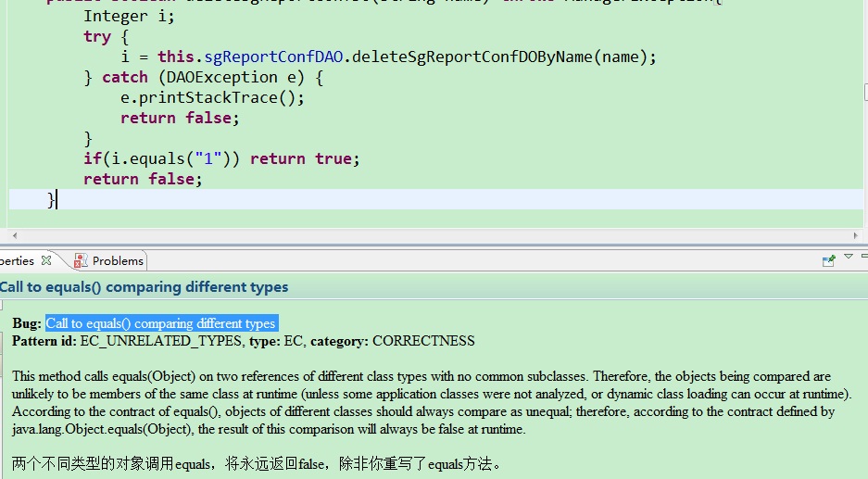This screenshot has width=868, height=479.
Task: Close the Properties view tab
Action: tap(46, 260)
